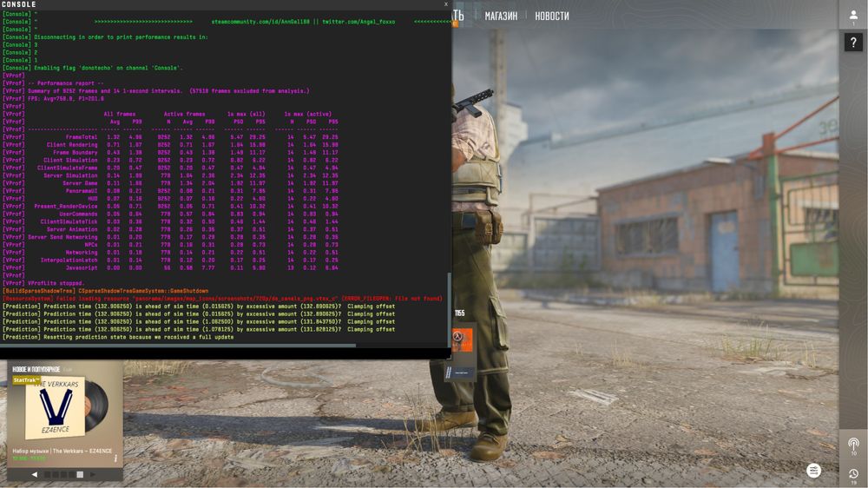The width and height of the screenshot is (868, 488).
Task: Click the "Enabling flag 'donotecho'" console line
Action: [x=93, y=68]
